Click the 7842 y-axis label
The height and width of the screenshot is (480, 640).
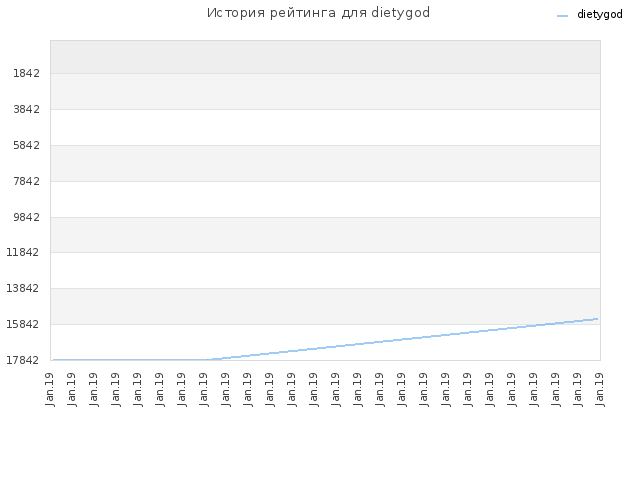click(x=27, y=181)
